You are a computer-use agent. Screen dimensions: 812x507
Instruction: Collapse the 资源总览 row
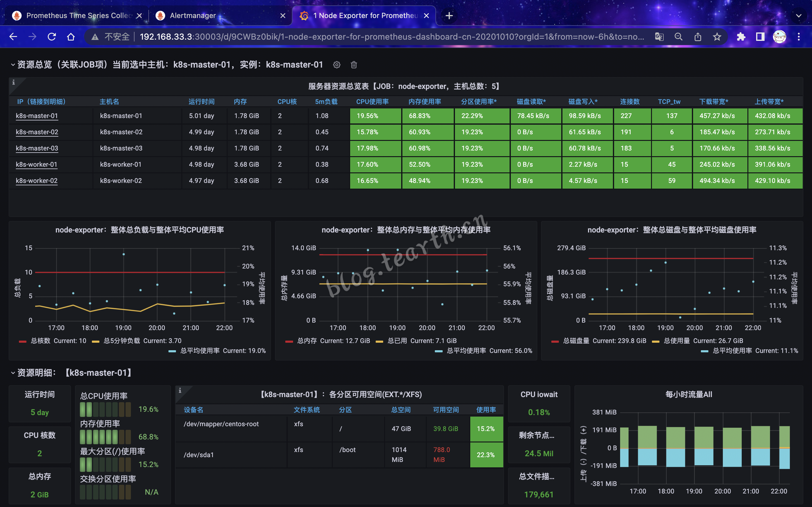click(13, 65)
